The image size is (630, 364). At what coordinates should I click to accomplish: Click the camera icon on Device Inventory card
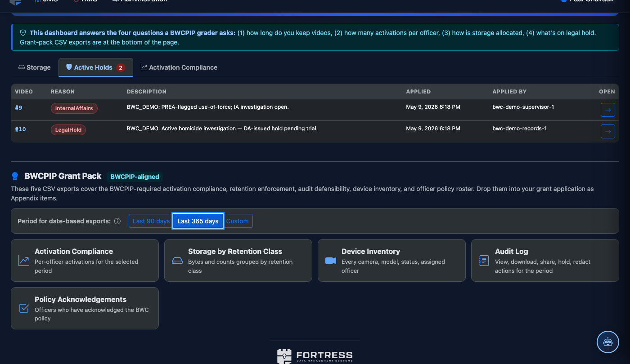[331, 261]
